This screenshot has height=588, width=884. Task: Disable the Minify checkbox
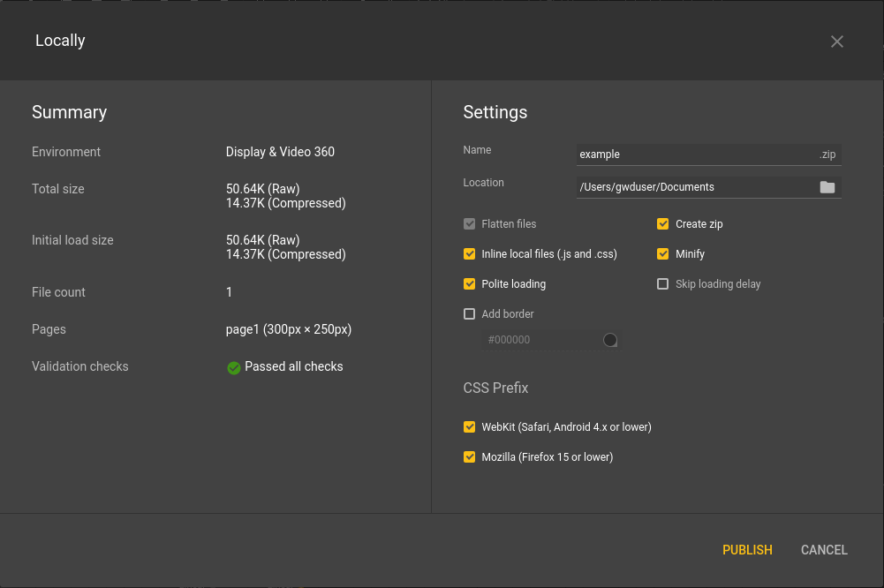coord(663,254)
